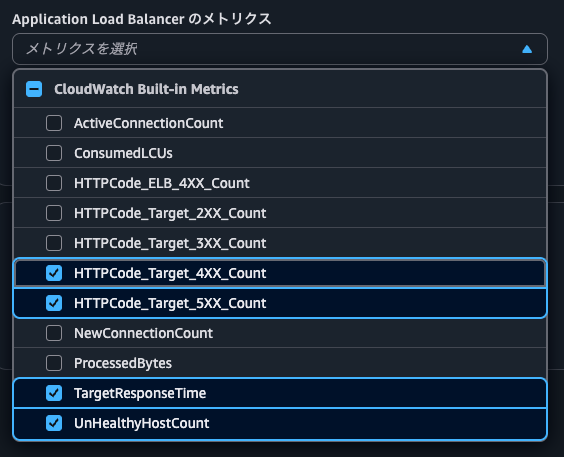Viewport: 564px width, 457px height.
Task: Click the TargetResponseTime option text
Action: pos(140,393)
